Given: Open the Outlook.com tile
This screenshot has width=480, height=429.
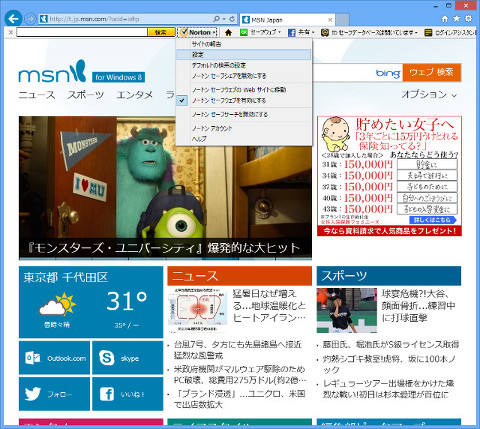Looking at the screenshot, I should [54, 358].
